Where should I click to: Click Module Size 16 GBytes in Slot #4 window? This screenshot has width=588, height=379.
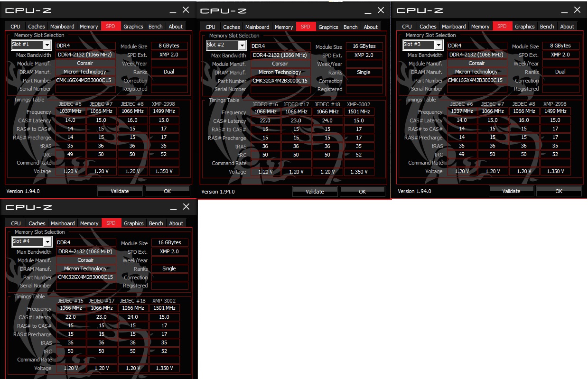point(169,243)
